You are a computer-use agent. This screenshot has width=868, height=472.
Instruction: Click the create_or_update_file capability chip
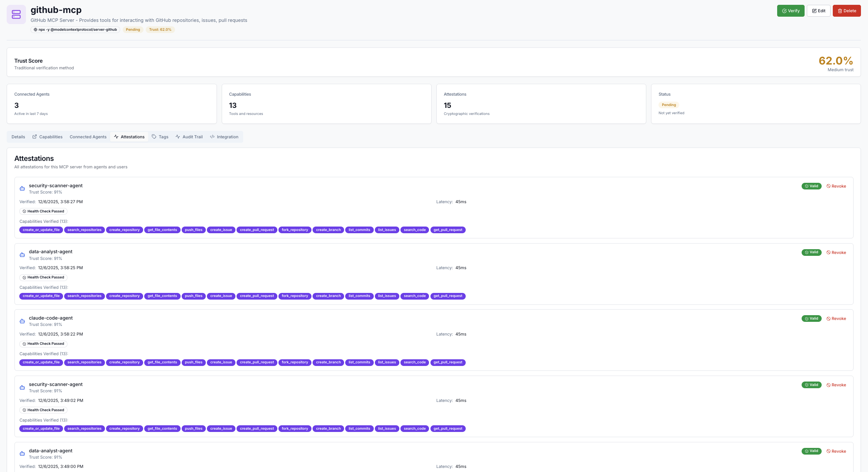(x=41, y=230)
